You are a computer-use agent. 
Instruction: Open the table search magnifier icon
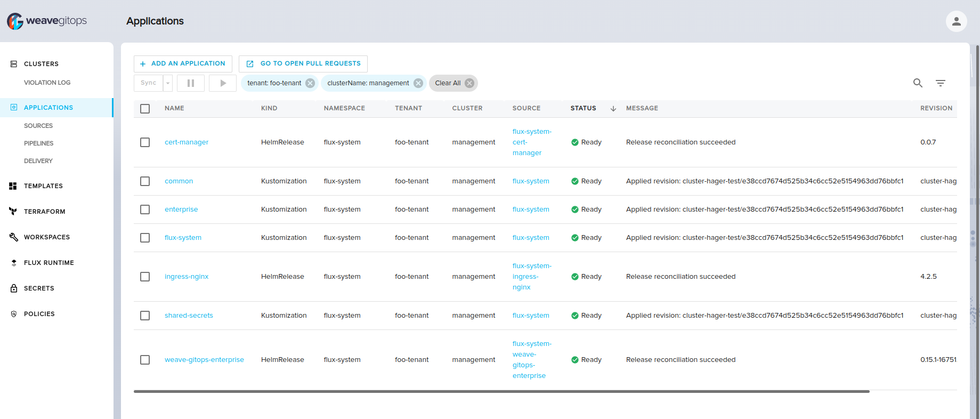918,83
